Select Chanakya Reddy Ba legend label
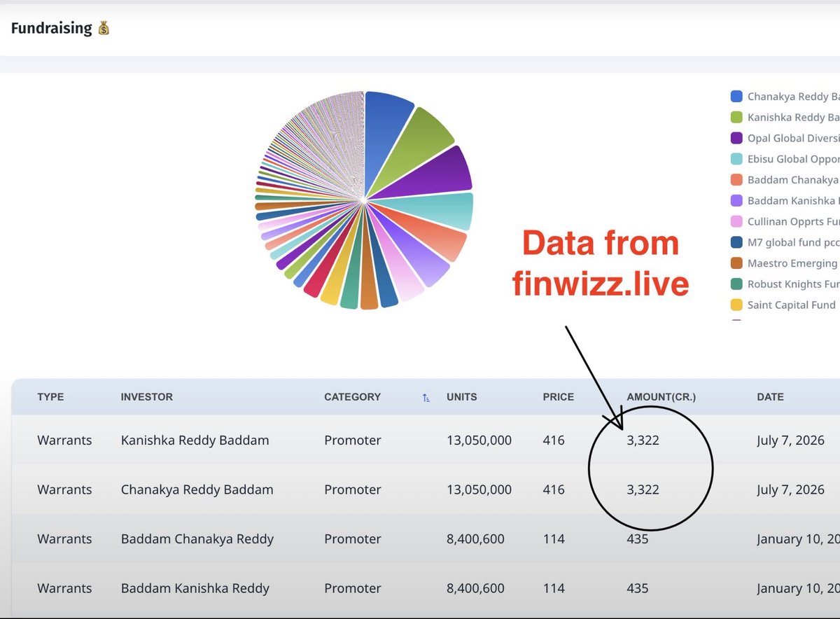Viewport: 840px width, 619px height. [793, 97]
